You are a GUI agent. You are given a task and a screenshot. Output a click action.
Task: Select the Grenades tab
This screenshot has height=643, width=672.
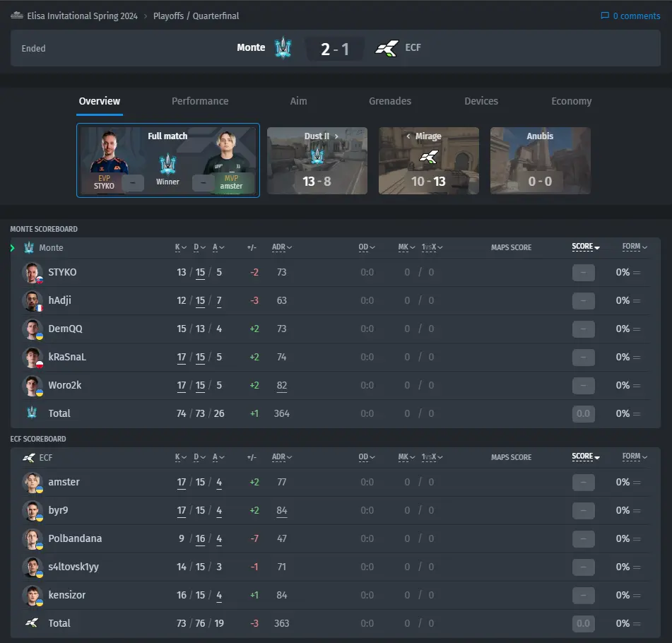coord(390,101)
